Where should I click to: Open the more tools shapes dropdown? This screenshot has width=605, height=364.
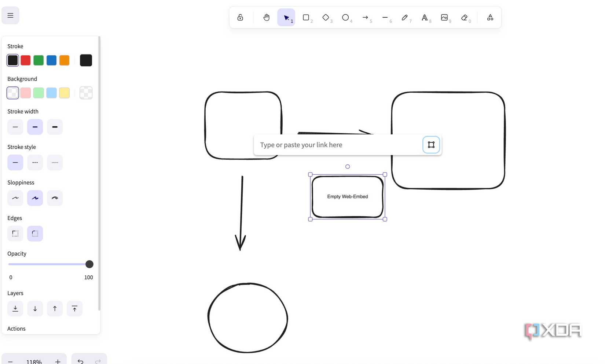pyautogui.click(x=490, y=17)
